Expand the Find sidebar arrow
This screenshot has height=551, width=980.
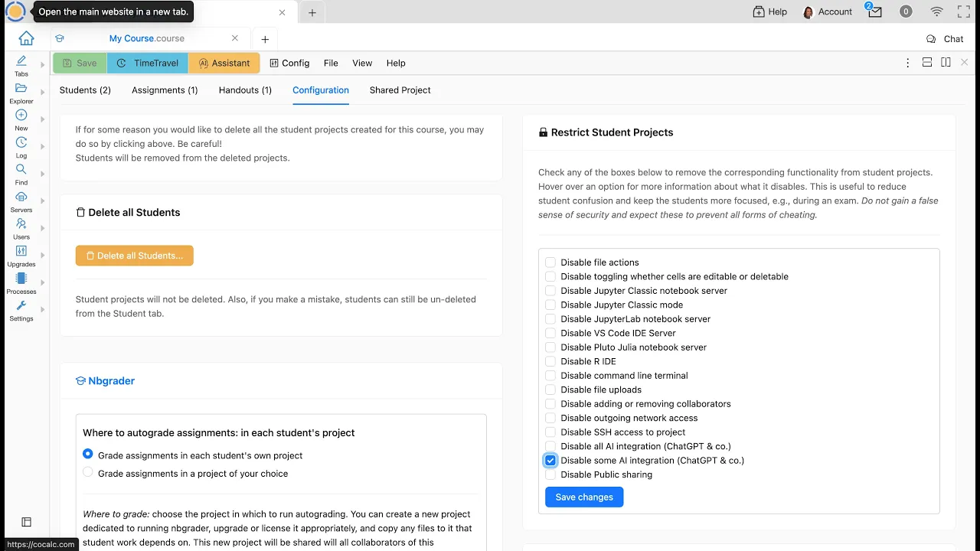pos(42,174)
